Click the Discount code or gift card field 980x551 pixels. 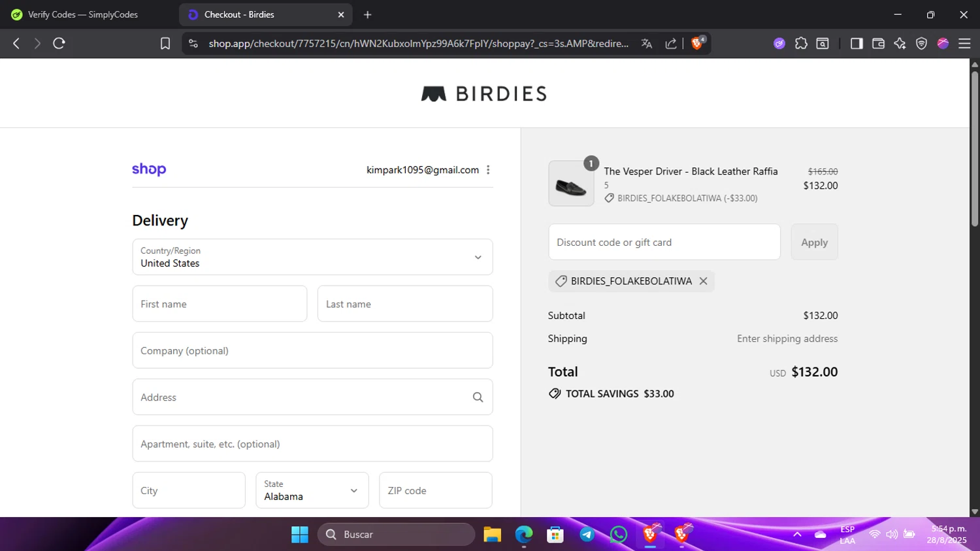click(x=664, y=242)
